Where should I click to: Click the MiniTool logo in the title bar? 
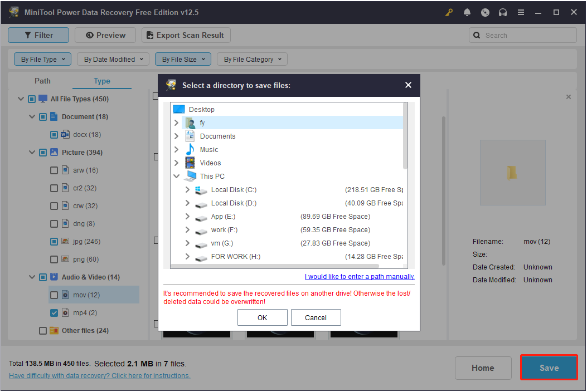[x=13, y=12]
